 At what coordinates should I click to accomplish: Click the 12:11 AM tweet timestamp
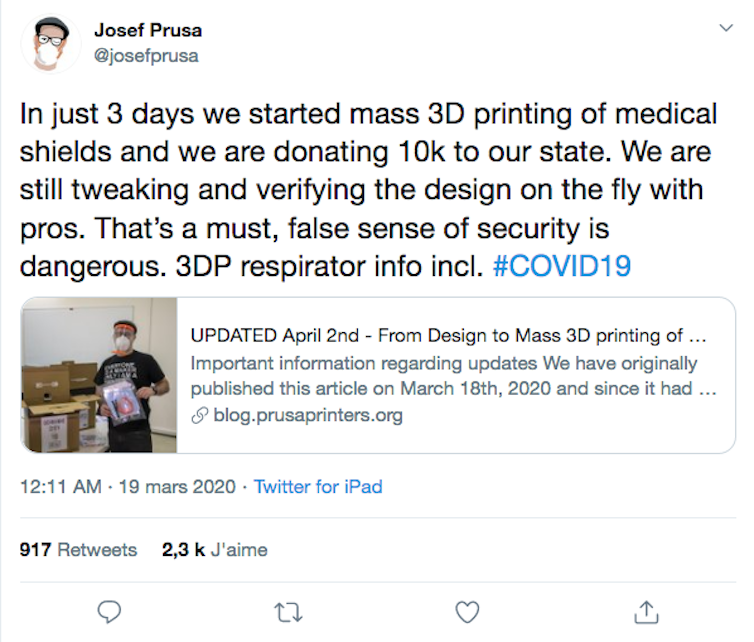coord(59,487)
